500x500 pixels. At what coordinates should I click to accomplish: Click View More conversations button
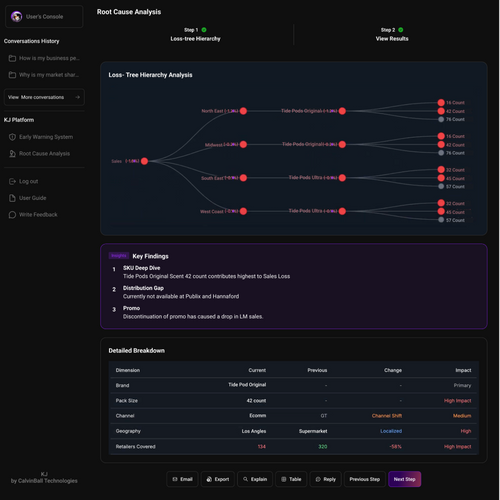click(44, 97)
